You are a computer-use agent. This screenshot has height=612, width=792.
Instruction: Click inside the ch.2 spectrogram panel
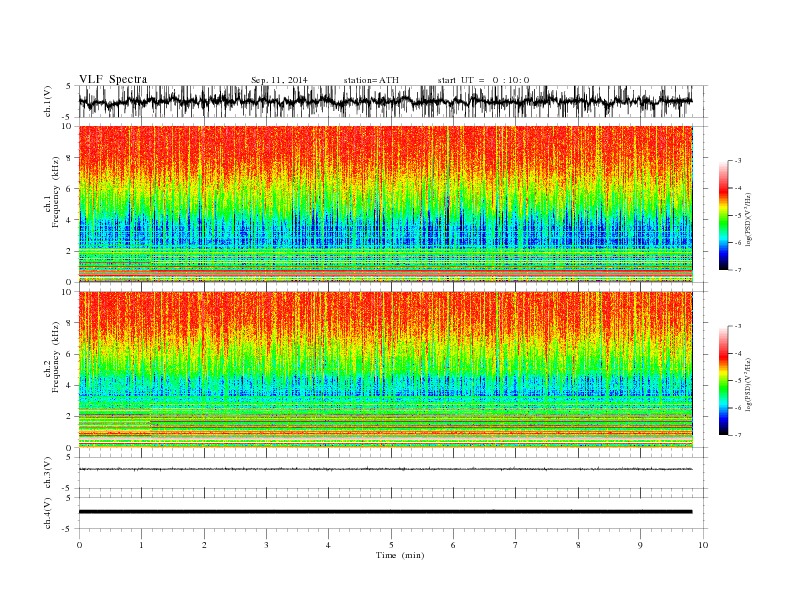pos(385,370)
